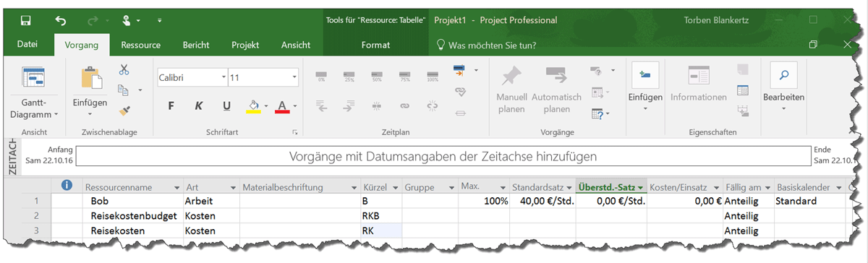Click the mark on track icon

(459, 70)
